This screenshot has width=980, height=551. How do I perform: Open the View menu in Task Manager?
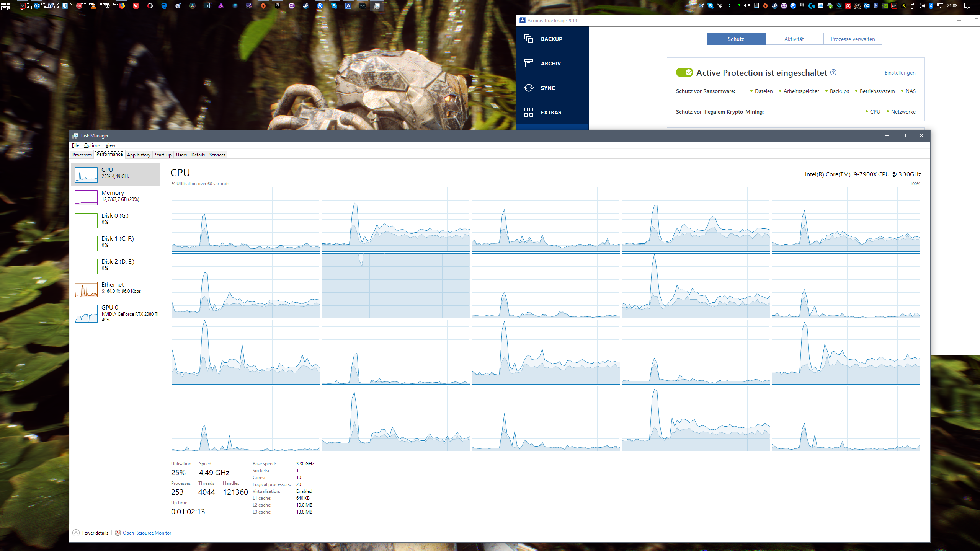click(110, 145)
